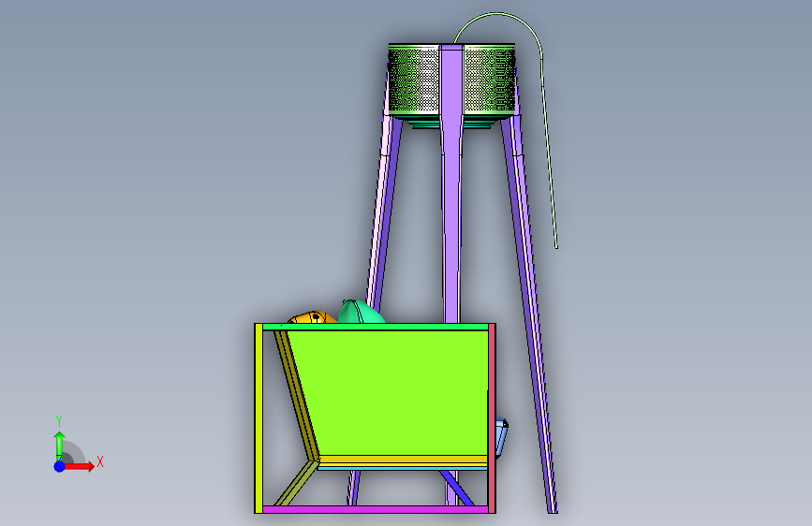Image resolution: width=812 pixels, height=526 pixels.
Task: Select the slanted olive edge of the hopper
Action: pos(296,395)
